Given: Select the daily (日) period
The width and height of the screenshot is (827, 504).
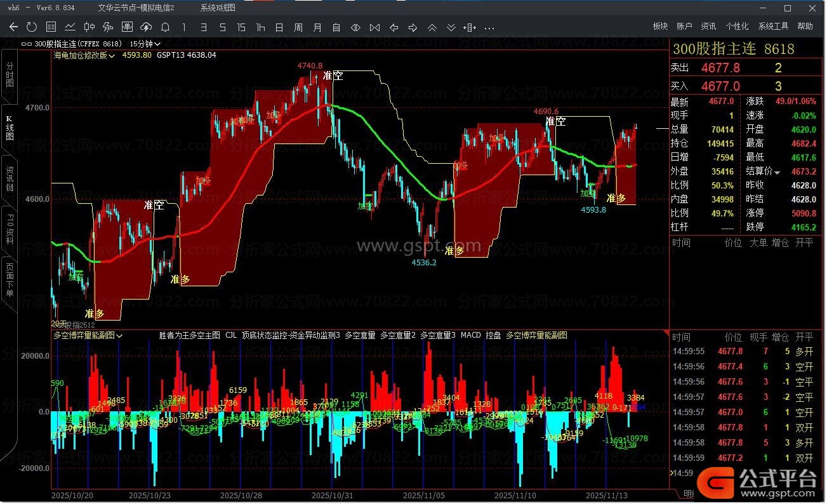Looking at the screenshot, I should [279, 27].
